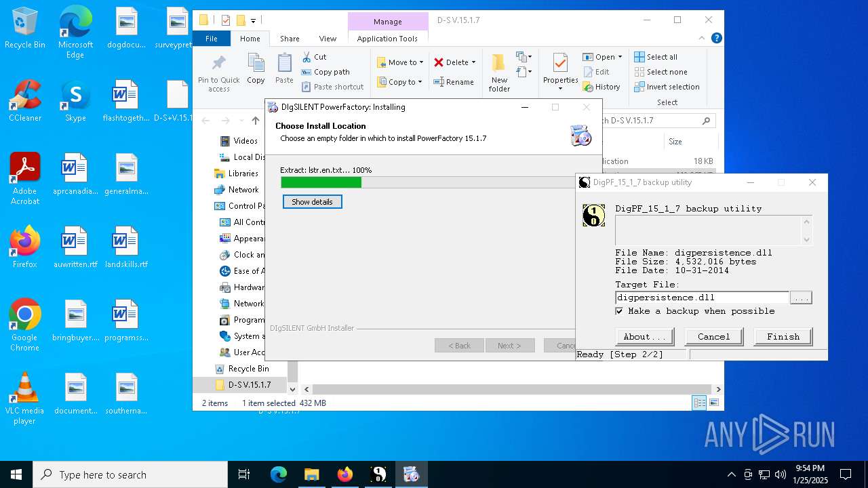Click installer extraction progress bar

tap(428, 182)
